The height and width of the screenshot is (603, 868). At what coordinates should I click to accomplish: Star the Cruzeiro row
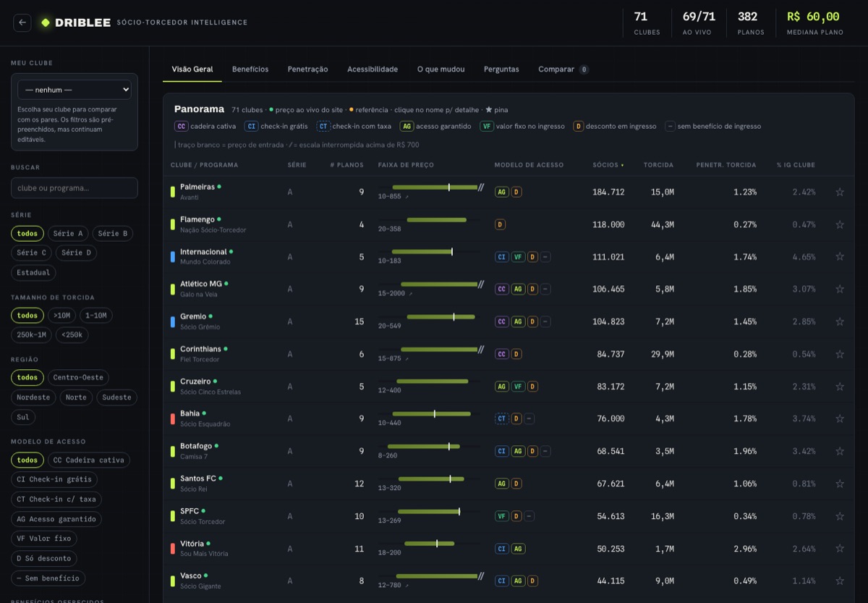click(x=840, y=387)
